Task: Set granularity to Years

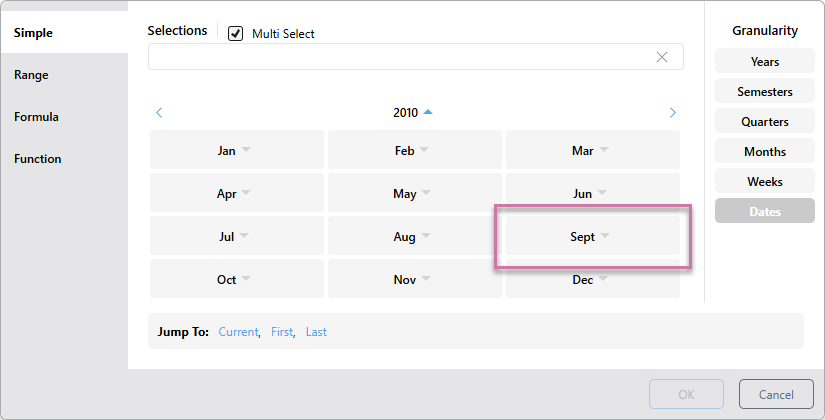Action: pyautogui.click(x=764, y=62)
